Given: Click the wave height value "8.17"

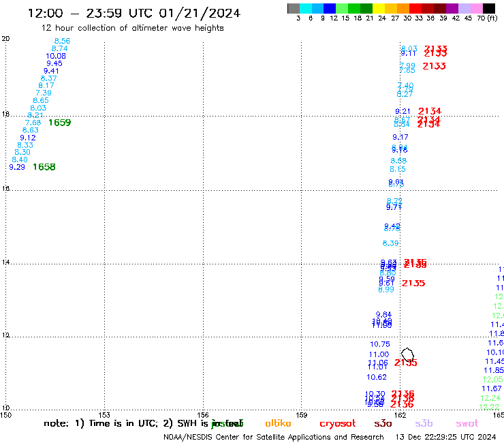Looking at the screenshot, I should coord(46,86).
